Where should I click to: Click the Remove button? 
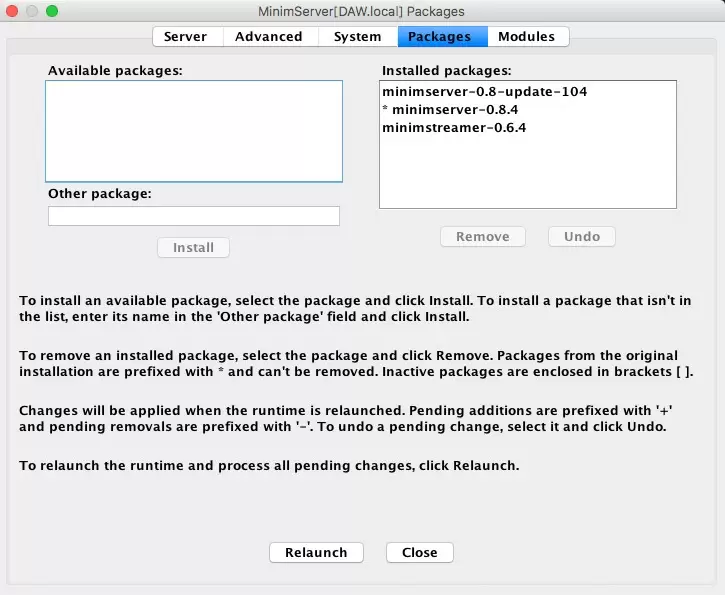[483, 237]
